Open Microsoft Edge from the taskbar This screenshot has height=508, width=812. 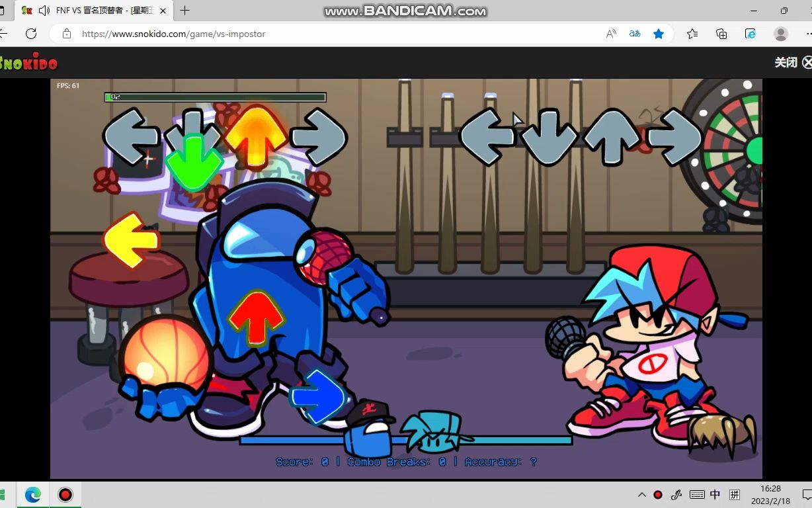tap(32, 495)
